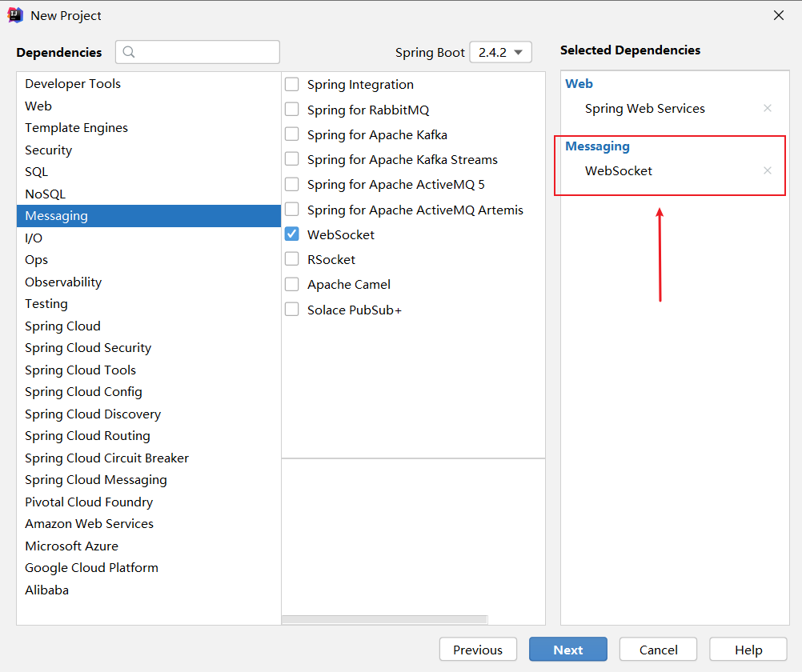Click the Web group header in Selected Dependencies

579,83
